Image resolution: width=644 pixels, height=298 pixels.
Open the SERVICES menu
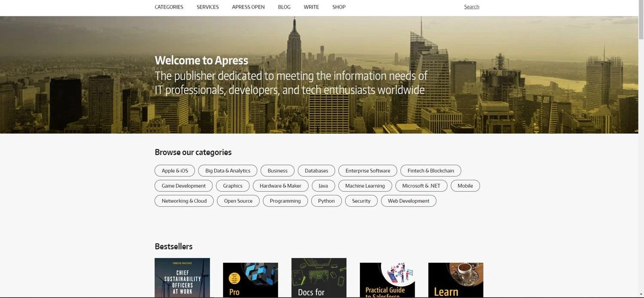(207, 7)
